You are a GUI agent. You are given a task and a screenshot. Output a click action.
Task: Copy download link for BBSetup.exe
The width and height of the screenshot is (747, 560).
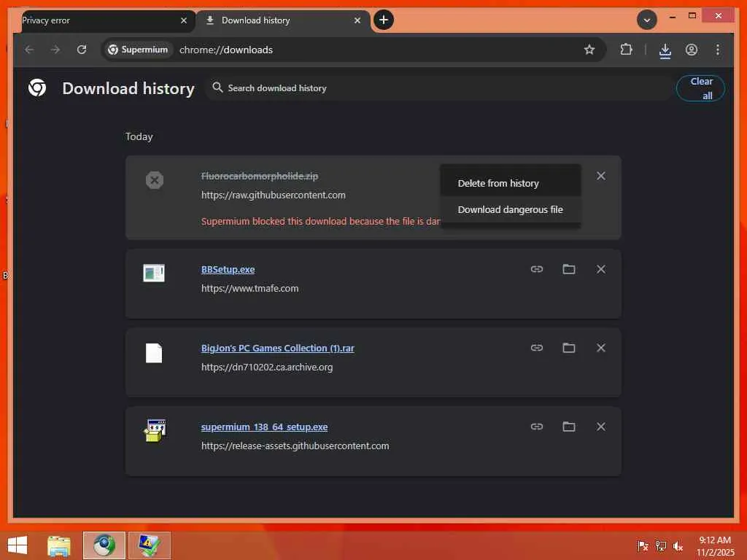click(536, 269)
